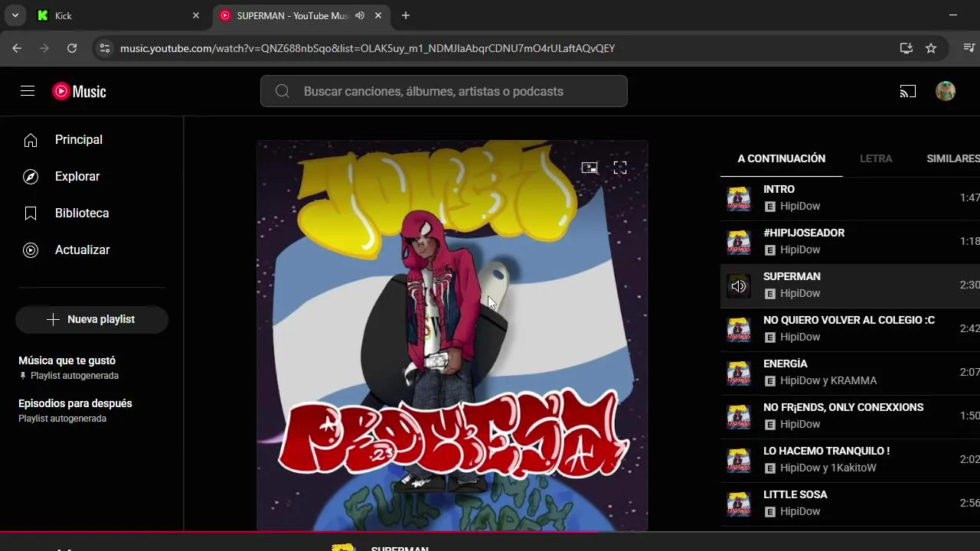The height and width of the screenshot is (551, 980).
Task: Switch to A CONTINUACIÓN tab
Action: (x=781, y=158)
